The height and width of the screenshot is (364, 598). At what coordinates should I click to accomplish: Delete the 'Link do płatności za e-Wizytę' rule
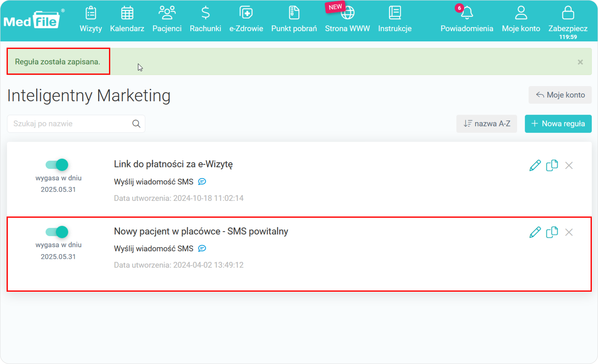[x=569, y=165]
